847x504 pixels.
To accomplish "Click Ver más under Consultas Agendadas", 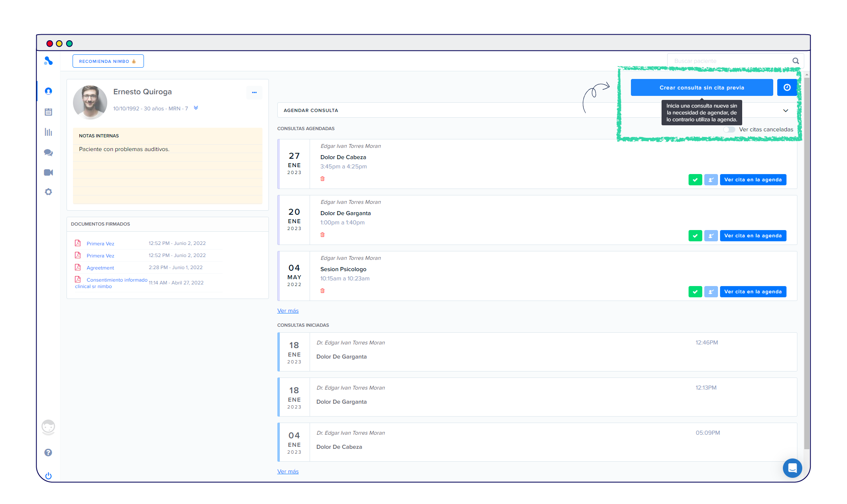I will [x=288, y=311].
